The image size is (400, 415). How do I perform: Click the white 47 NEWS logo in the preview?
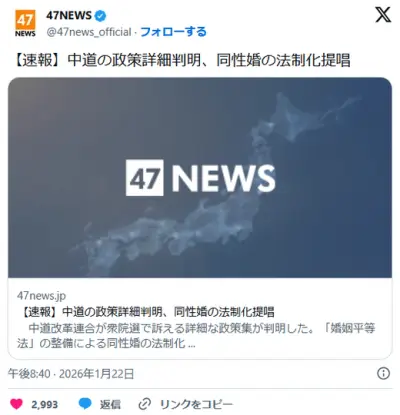click(201, 178)
